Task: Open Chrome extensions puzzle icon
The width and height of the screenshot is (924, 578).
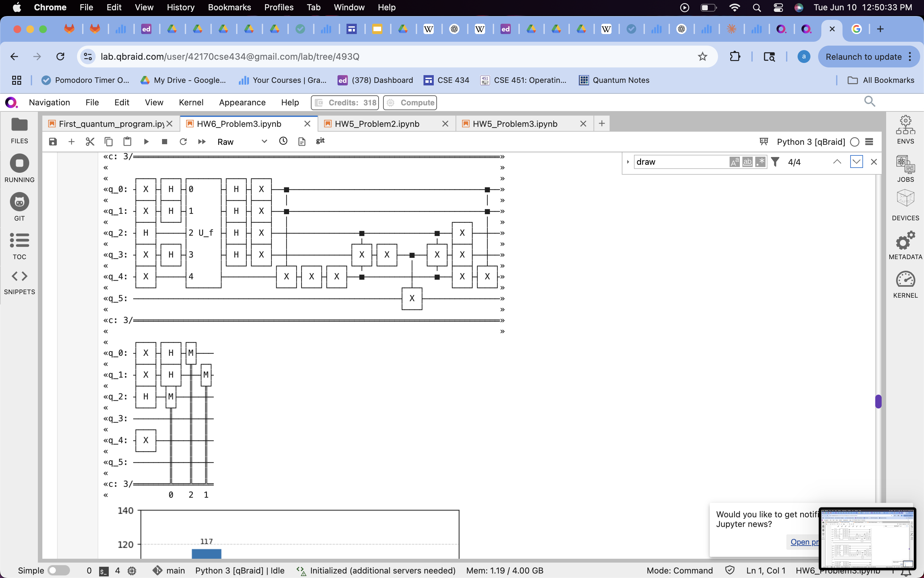Action: (735, 57)
